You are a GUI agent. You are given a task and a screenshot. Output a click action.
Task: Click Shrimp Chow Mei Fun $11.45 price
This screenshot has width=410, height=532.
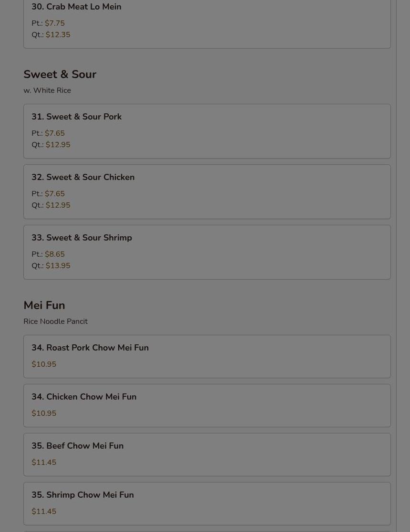(44, 512)
